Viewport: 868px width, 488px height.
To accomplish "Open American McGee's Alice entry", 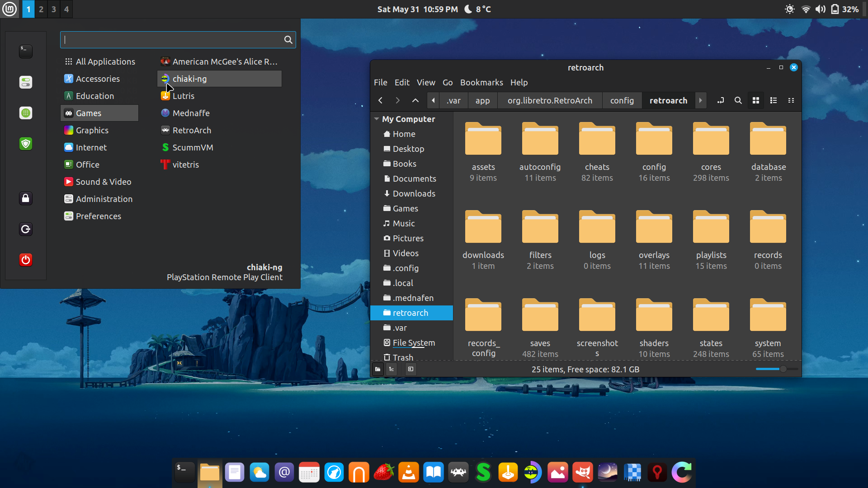I will (x=219, y=61).
